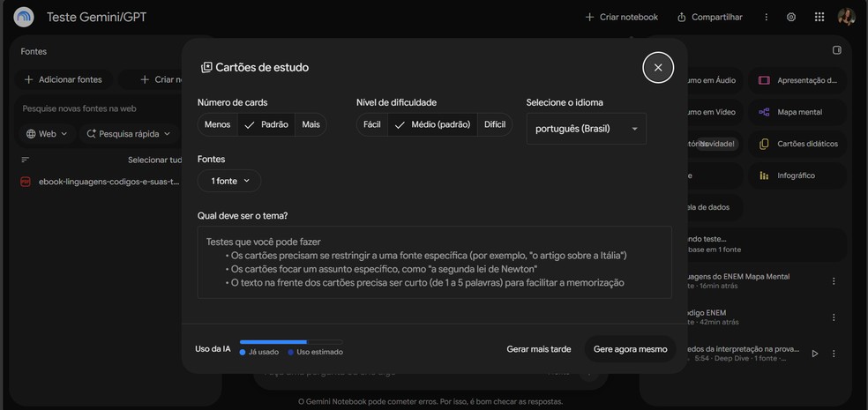Click the Pesquisa rápida sparkle icon
This screenshot has width=868, height=410.
click(x=92, y=134)
